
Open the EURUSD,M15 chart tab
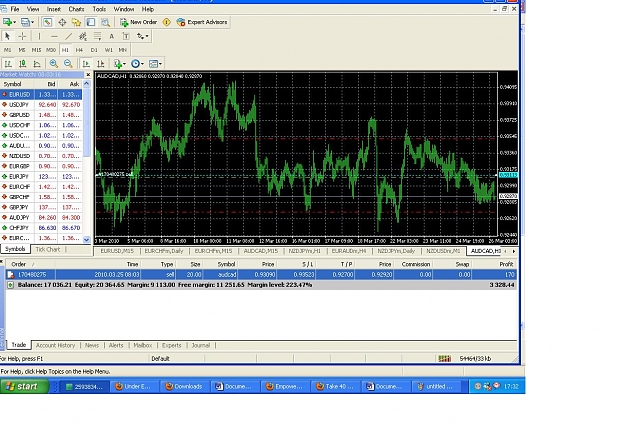(x=117, y=251)
